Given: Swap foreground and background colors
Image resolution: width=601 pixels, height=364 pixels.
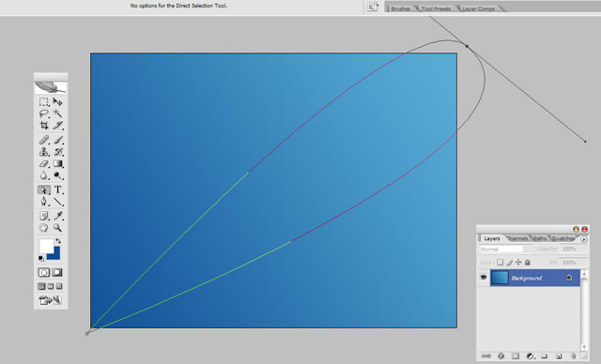Looking at the screenshot, I should coord(58,241).
